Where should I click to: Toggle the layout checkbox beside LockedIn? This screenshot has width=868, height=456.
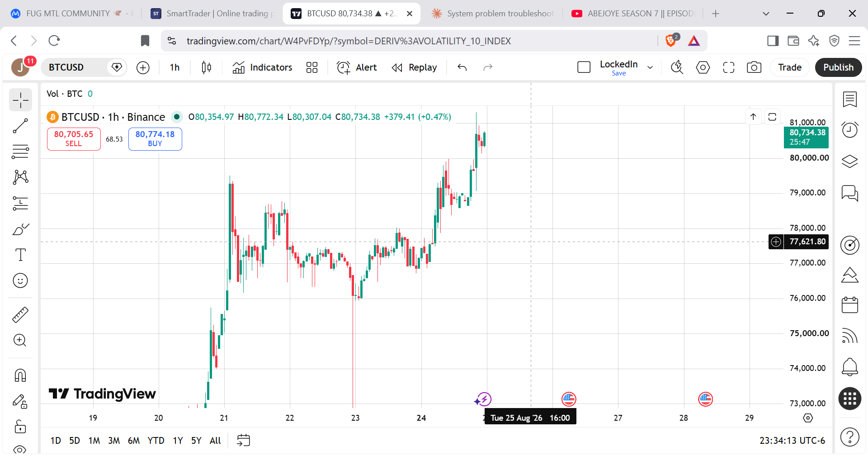tap(584, 67)
